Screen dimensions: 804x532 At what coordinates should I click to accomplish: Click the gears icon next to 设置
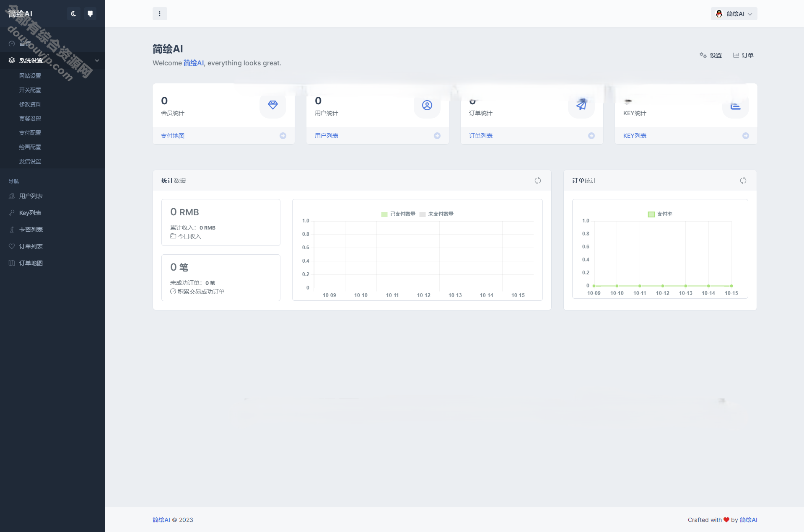(x=703, y=55)
